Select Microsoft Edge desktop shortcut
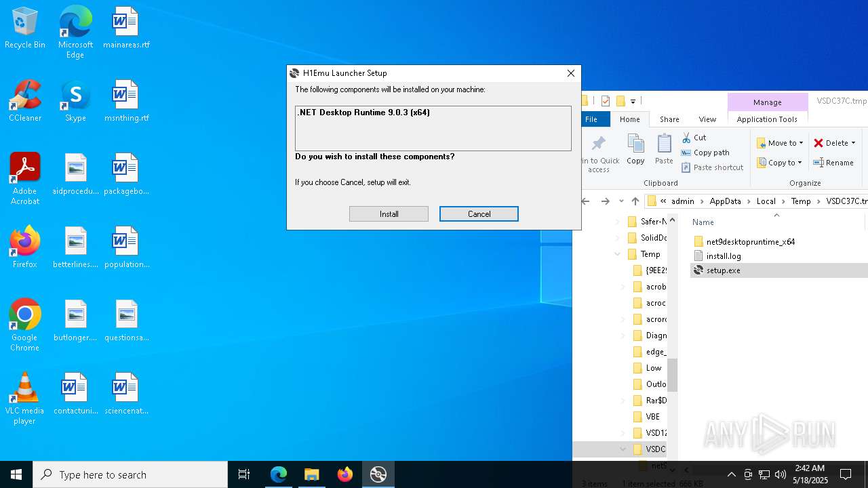This screenshot has height=488, width=868. (75, 33)
